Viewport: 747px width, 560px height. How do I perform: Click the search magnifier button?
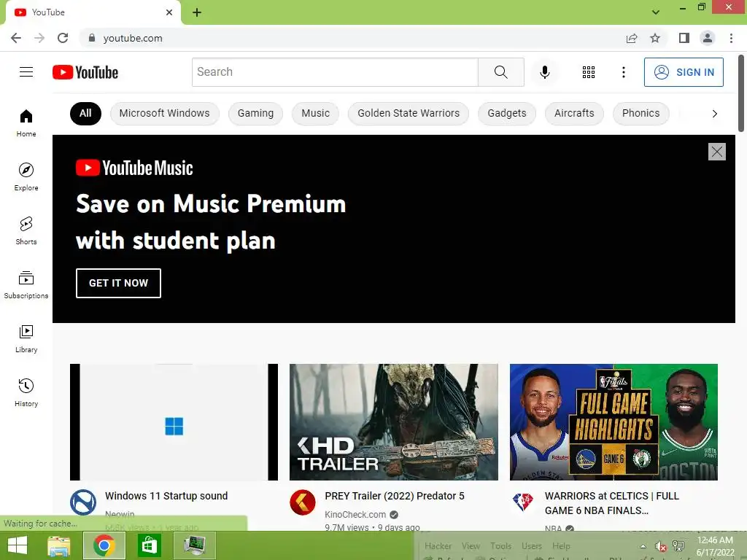[x=500, y=72]
